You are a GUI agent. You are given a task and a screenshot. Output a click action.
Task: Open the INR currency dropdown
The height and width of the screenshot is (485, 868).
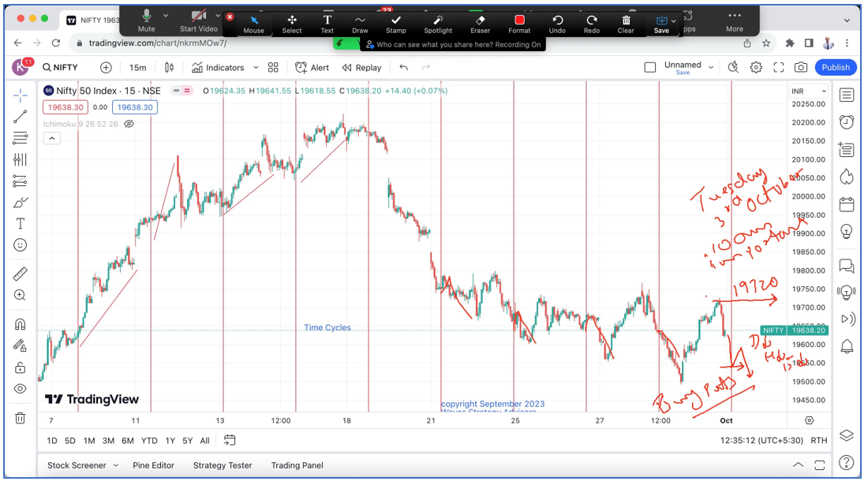click(x=808, y=91)
